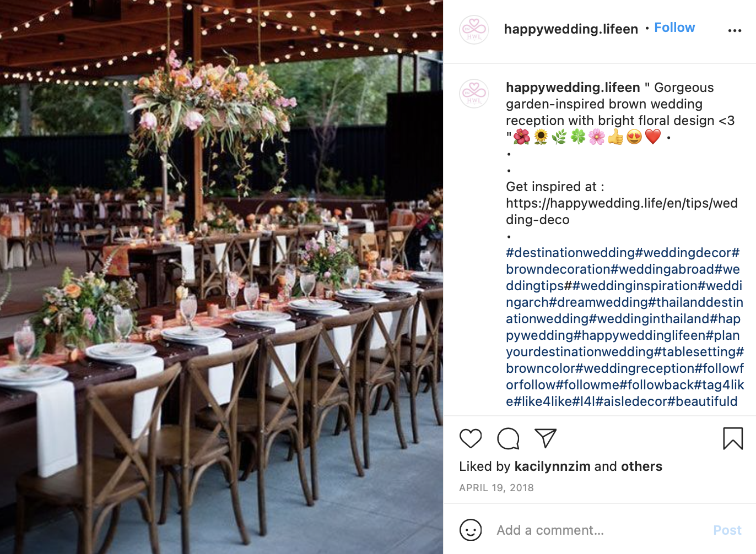Click the April 19, 2018 timestamp
This screenshot has width=756, height=554.
496,488
